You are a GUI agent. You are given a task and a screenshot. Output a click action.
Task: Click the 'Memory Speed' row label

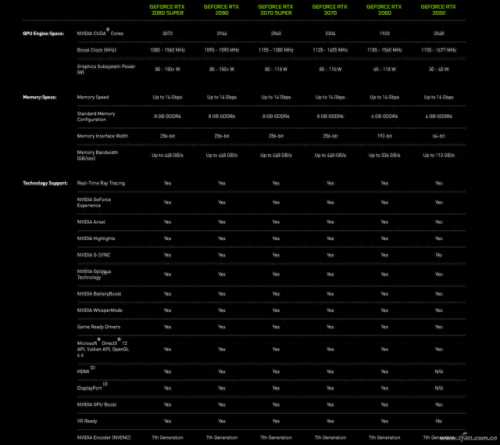click(93, 97)
